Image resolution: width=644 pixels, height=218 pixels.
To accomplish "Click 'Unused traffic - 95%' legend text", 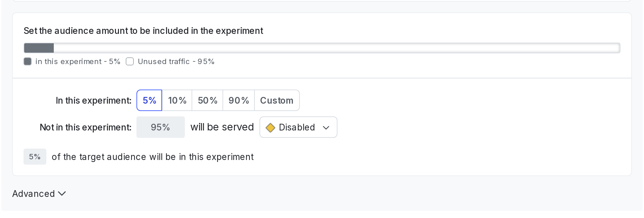I will 176,61.
